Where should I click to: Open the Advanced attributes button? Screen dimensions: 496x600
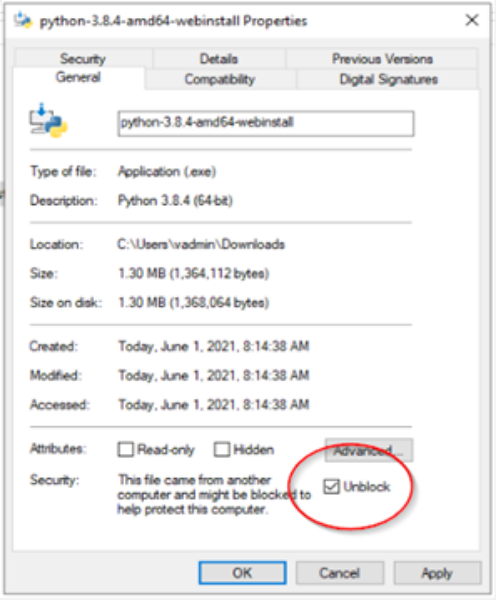[369, 450]
